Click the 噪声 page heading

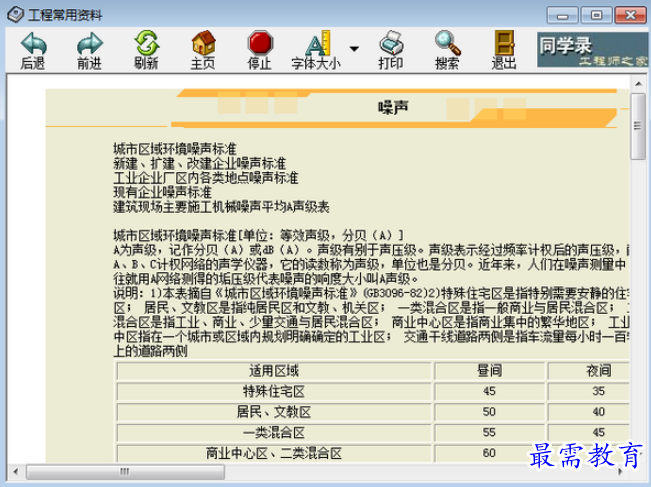[x=393, y=108]
